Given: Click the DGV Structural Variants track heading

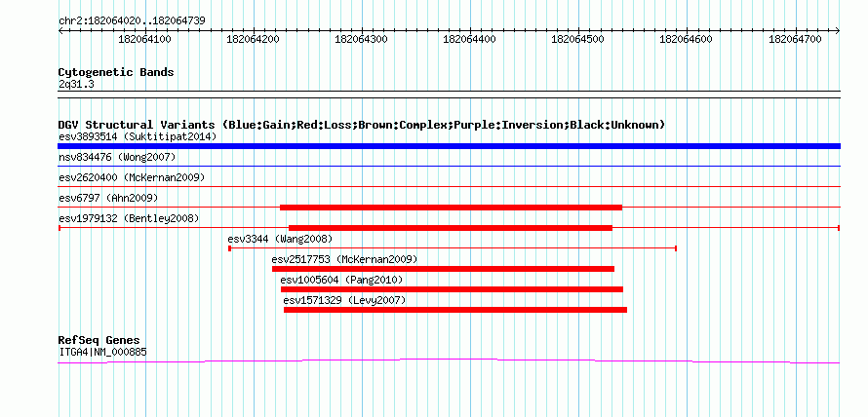Looking at the screenshot, I should [x=362, y=125].
